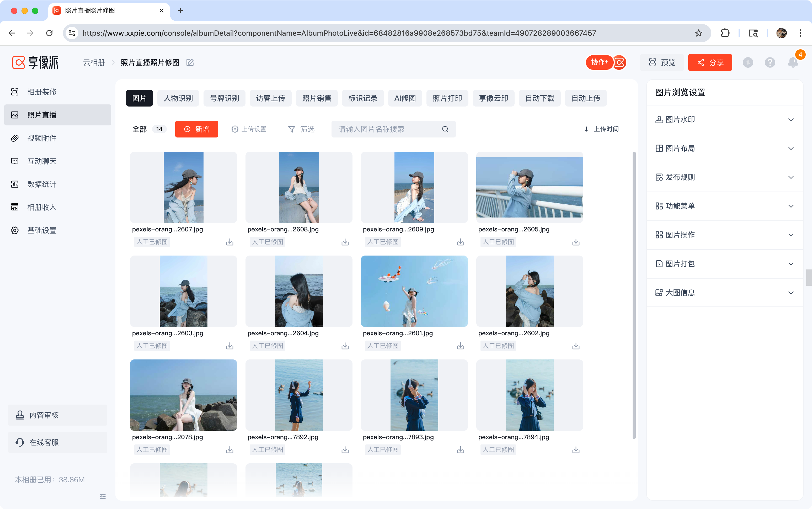812x509 pixels.
Task: Click the photo grid vertical scrollbar
Action: pos(634,295)
